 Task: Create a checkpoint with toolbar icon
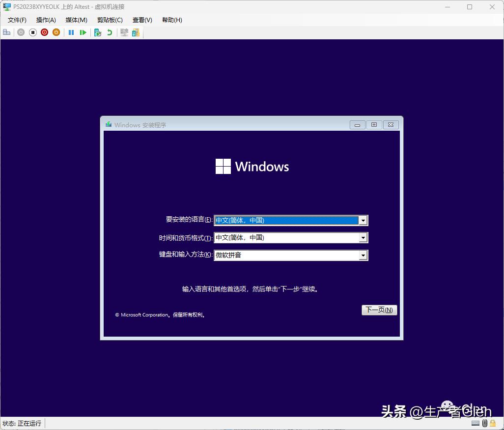coord(98,32)
